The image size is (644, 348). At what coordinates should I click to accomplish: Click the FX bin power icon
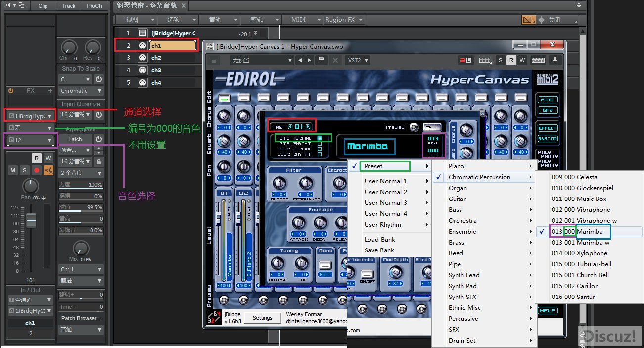(11, 91)
